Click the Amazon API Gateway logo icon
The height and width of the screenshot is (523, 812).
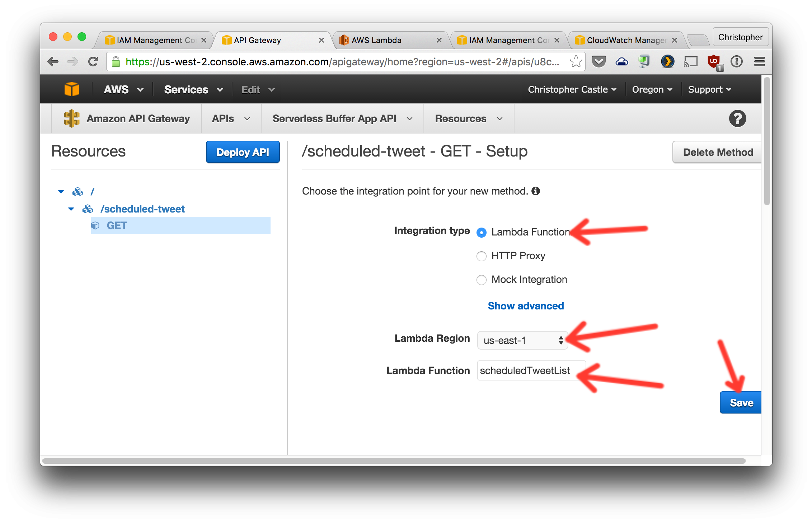[x=71, y=118]
